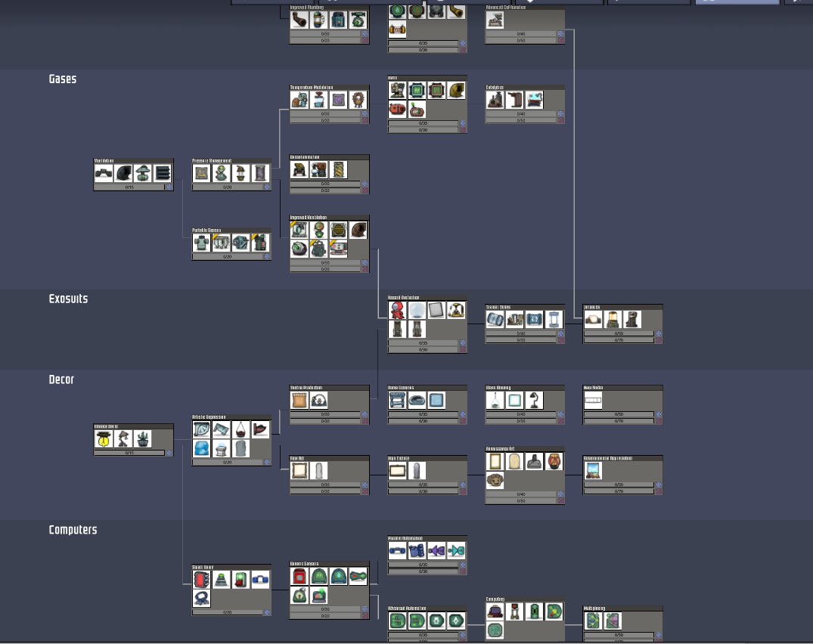Select the red Smart Battery icon in Smart Home
The height and width of the screenshot is (644, 813).
[x=201, y=580]
